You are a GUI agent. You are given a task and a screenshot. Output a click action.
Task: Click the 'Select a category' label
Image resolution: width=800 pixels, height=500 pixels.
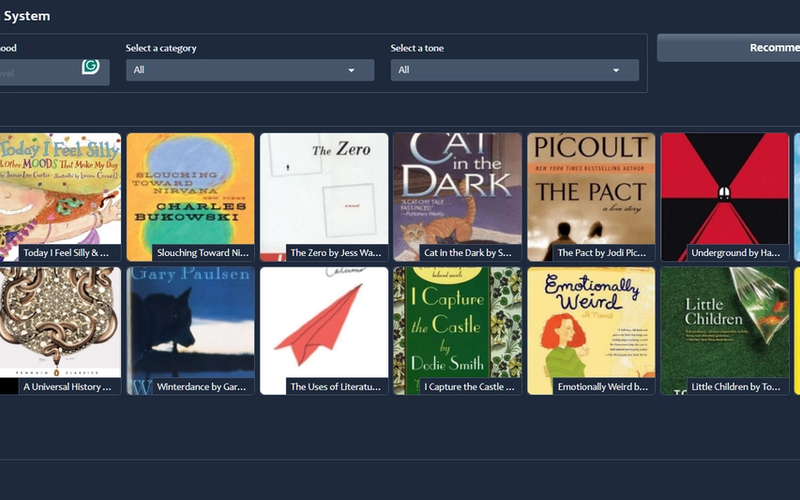coord(161,48)
